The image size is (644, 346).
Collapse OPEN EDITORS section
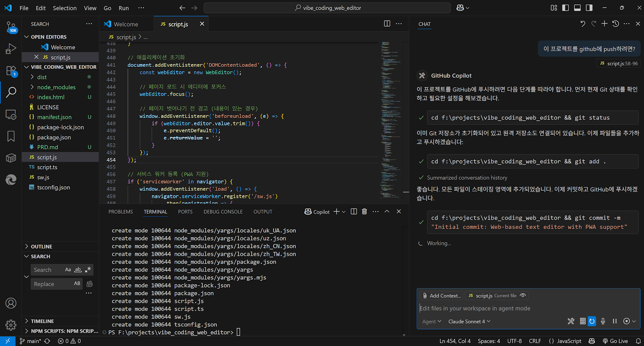[x=48, y=37]
